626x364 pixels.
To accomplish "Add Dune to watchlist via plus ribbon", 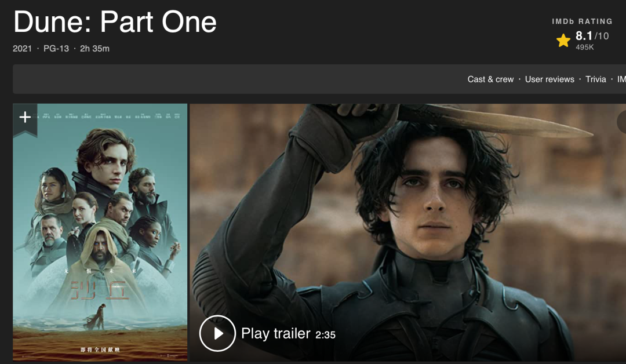I will point(25,118).
